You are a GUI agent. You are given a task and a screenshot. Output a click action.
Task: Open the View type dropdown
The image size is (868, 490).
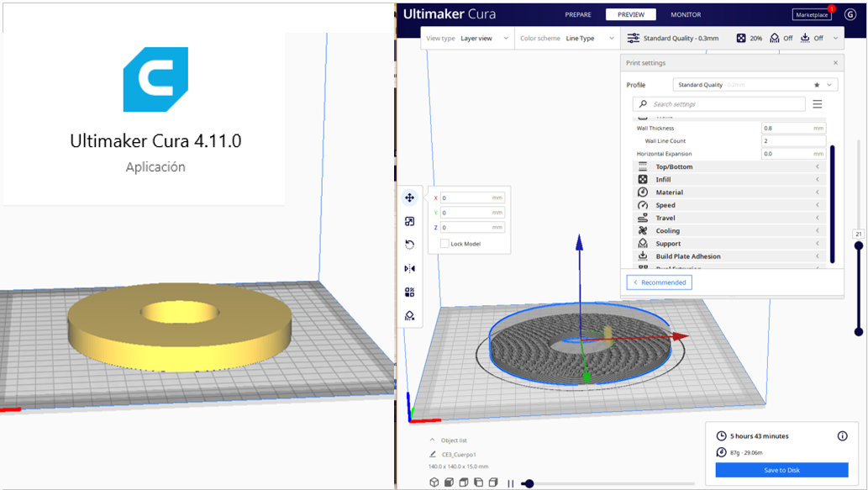[x=467, y=38]
